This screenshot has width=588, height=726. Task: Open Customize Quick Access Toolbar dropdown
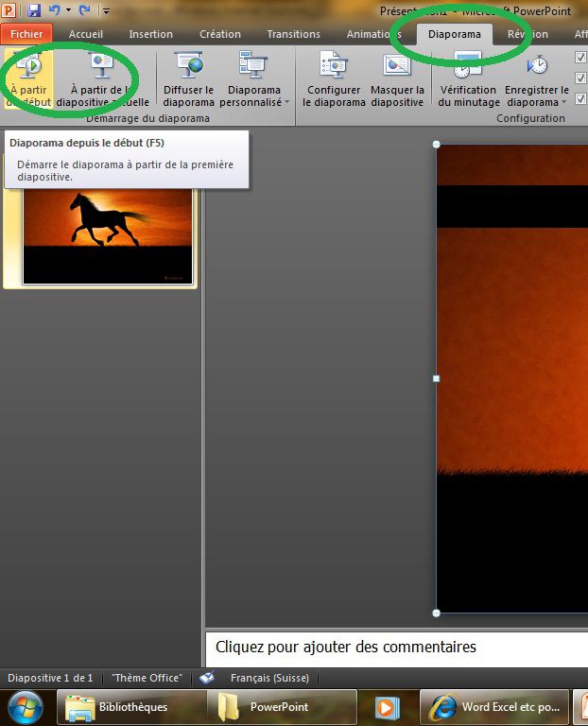point(105,11)
